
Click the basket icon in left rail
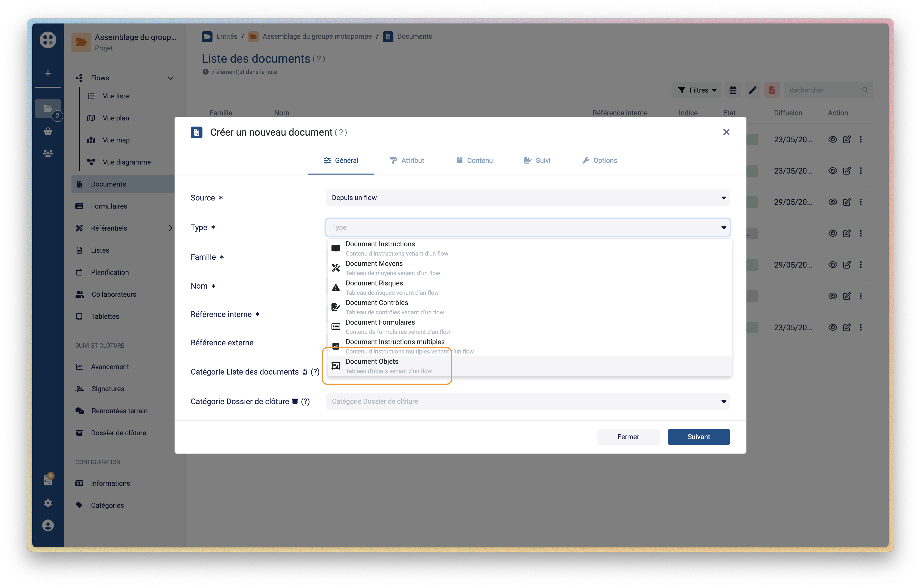pyautogui.click(x=48, y=131)
